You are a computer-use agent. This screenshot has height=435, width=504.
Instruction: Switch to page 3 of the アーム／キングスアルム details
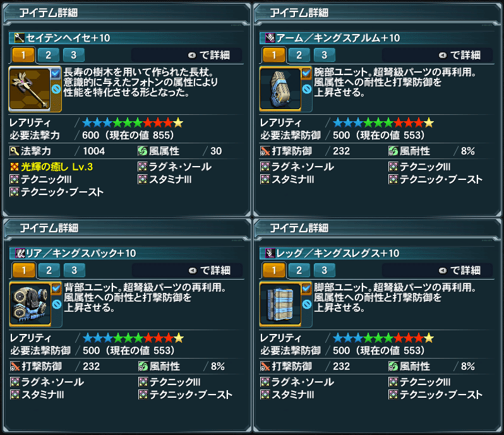coord(325,55)
